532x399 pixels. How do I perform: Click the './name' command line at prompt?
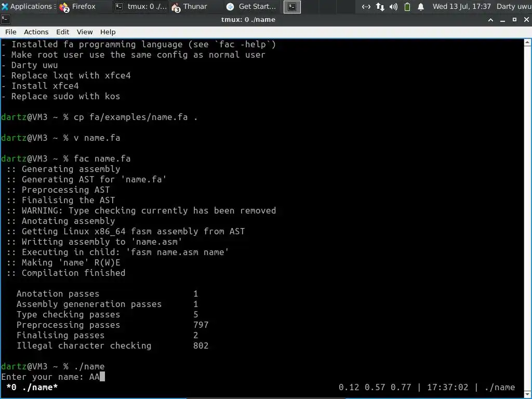tap(53, 366)
